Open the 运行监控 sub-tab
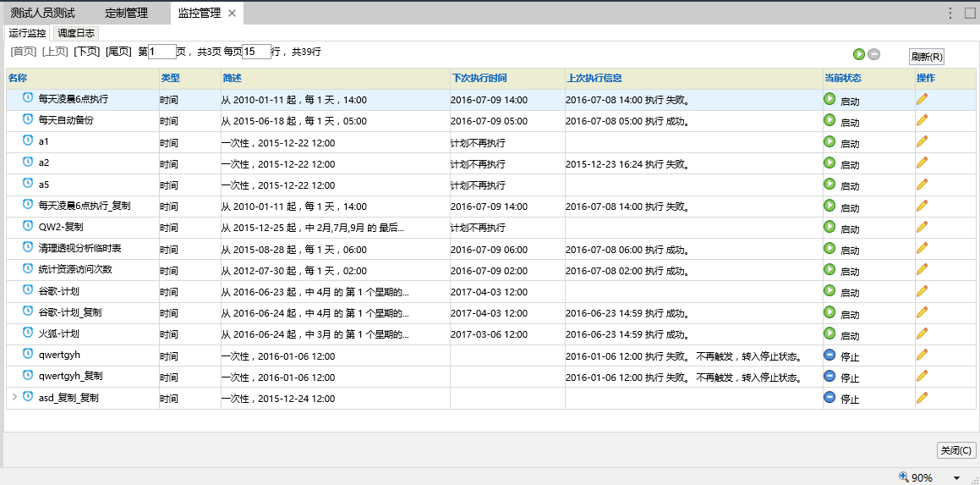The height and width of the screenshot is (485, 980). coord(28,33)
